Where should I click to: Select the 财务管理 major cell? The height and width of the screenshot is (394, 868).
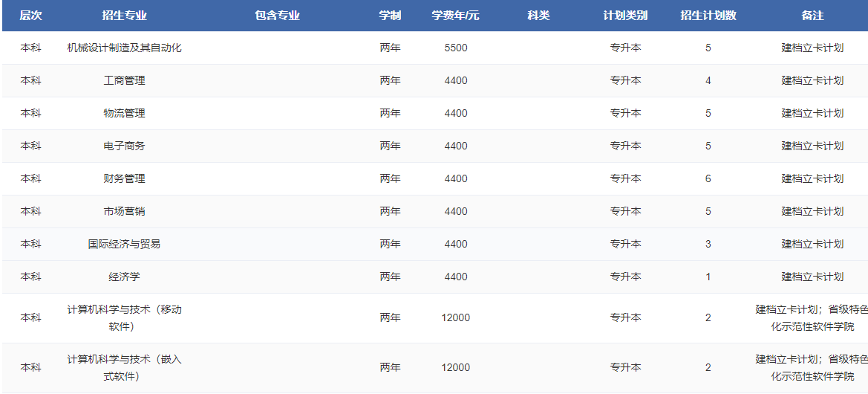coord(124,178)
